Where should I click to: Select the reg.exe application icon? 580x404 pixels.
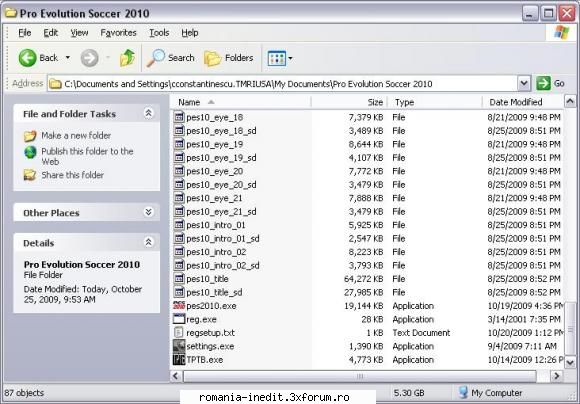(x=179, y=319)
